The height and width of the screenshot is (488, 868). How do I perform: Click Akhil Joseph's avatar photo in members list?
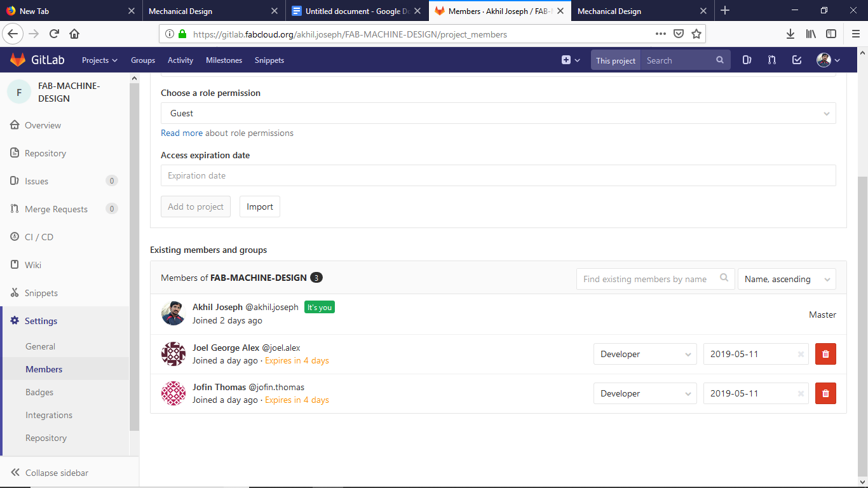click(173, 313)
